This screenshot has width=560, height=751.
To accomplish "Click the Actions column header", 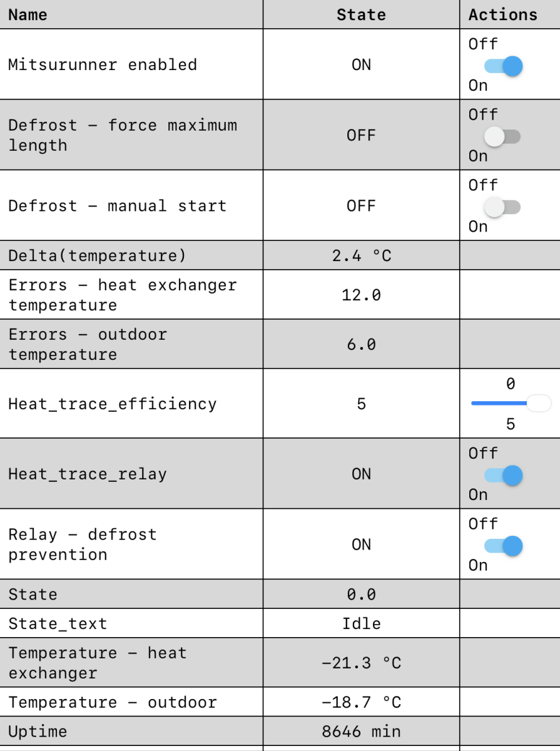I will click(x=503, y=14).
